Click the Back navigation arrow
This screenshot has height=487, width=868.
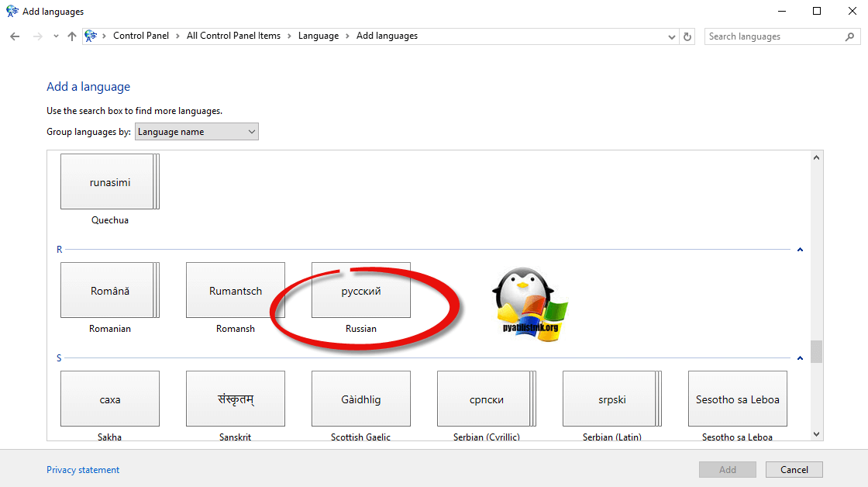click(15, 36)
